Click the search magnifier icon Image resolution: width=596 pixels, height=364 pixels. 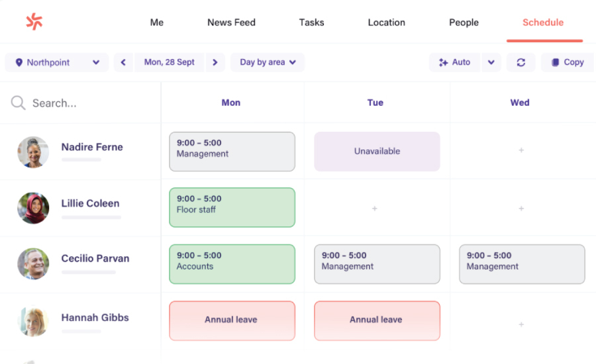pos(19,103)
